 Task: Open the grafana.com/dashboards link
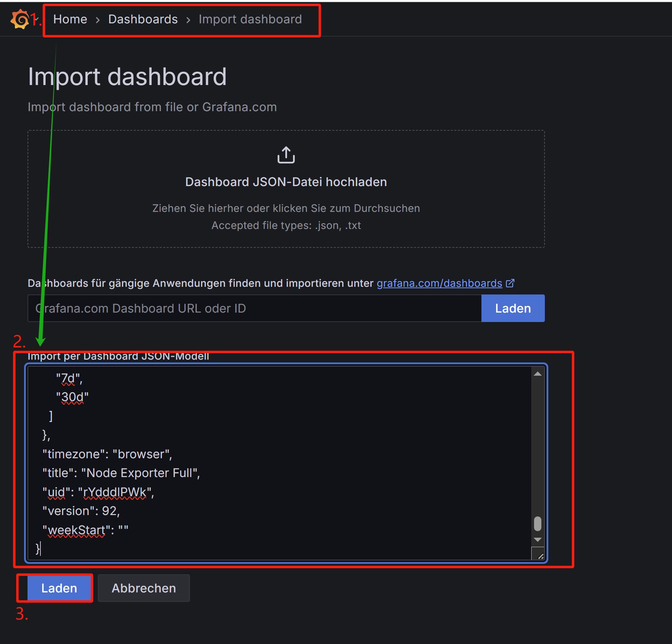439,283
